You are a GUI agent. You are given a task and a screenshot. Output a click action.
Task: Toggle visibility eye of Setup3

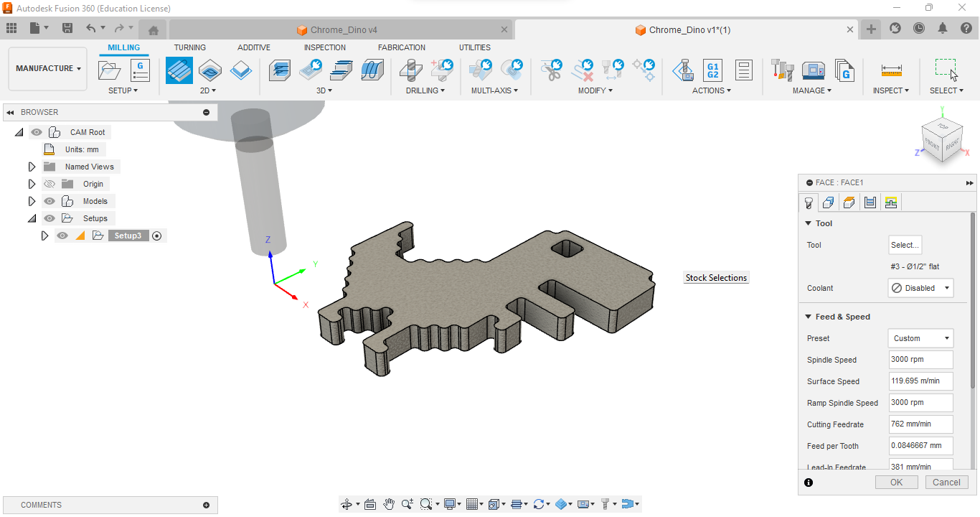62,236
